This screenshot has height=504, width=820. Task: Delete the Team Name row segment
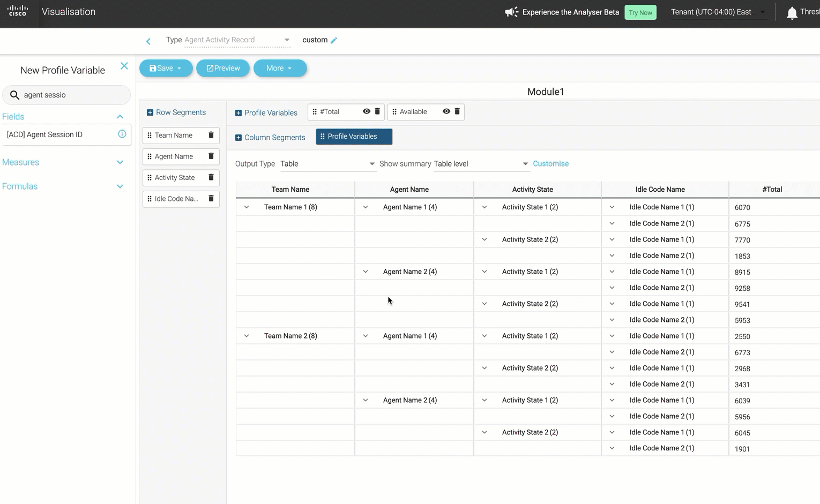point(211,135)
